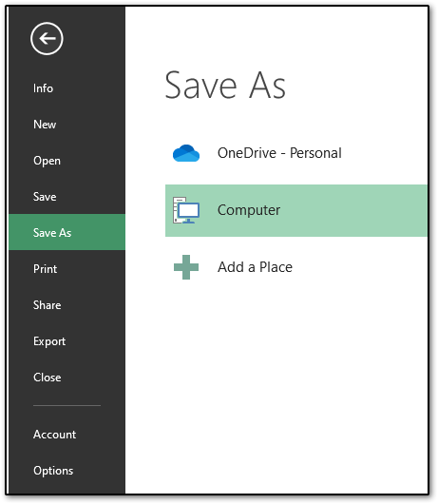Click the back arrow circle icon
The width and height of the screenshot is (438, 504).
[47, 39]
